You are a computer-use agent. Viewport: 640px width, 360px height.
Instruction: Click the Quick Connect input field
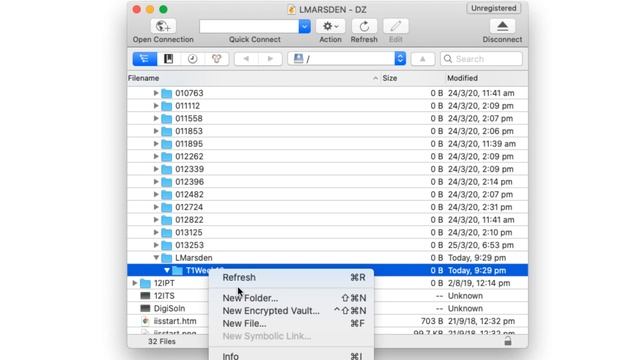coord(249,27)
